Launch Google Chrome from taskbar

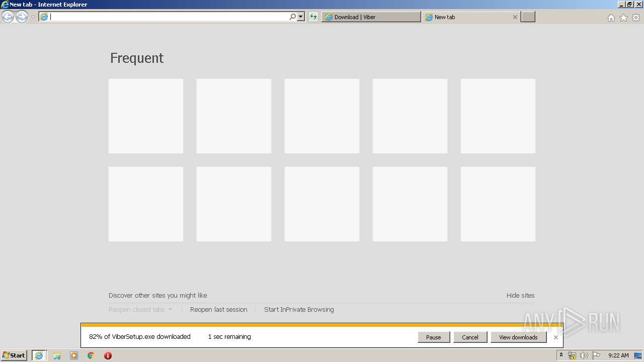click(x=91, y=355)
